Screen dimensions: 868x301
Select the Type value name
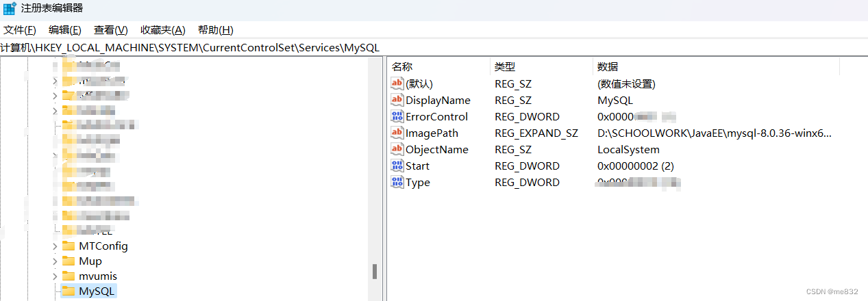pos(418,182)
